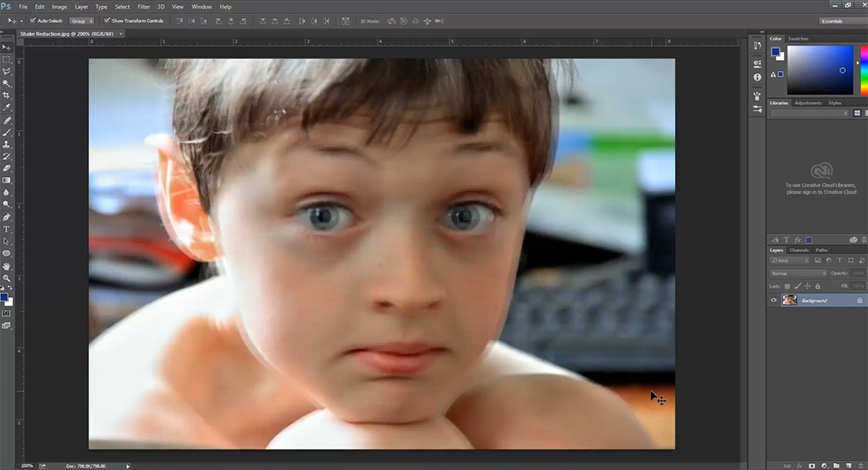Image resolution: width=868 pixels, height=470 pixels.
Task: Switch Libraries panel to grid view
Action: click(x=857, y=113)
